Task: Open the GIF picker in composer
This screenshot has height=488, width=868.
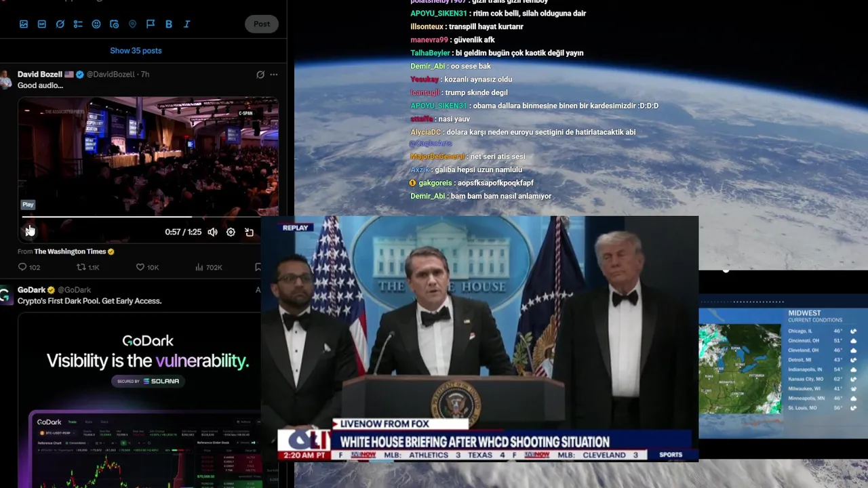Action: tap(42, 24)
